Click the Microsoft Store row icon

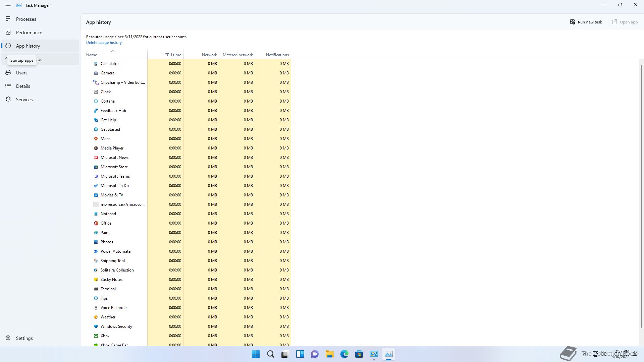click(96, 167)
